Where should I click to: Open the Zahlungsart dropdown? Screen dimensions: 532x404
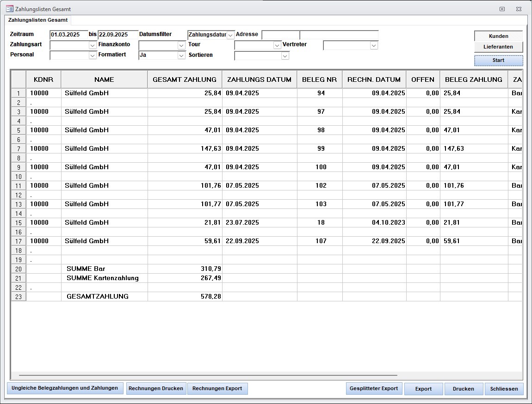tap(92, 45)
